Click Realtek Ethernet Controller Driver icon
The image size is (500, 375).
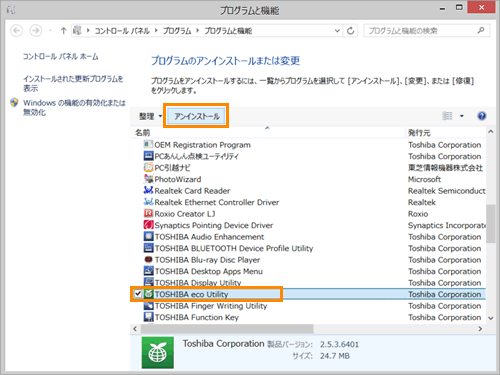[x=148, y=202]
